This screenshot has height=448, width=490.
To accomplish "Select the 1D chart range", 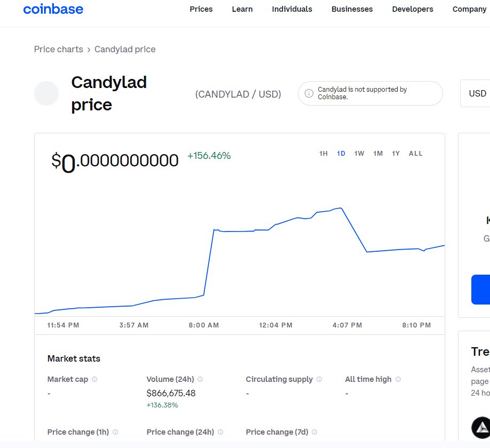I will (x=341, y=153).
